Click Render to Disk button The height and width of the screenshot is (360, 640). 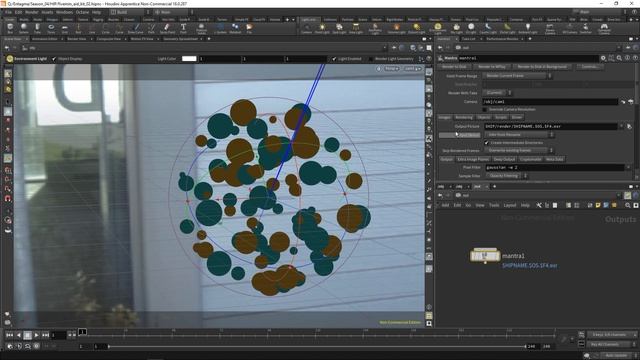454,67
